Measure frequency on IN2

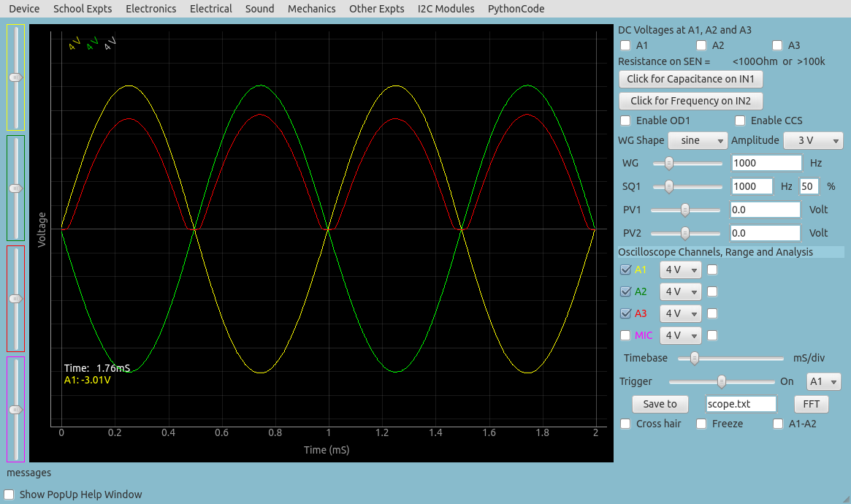(x=690, y=101)
